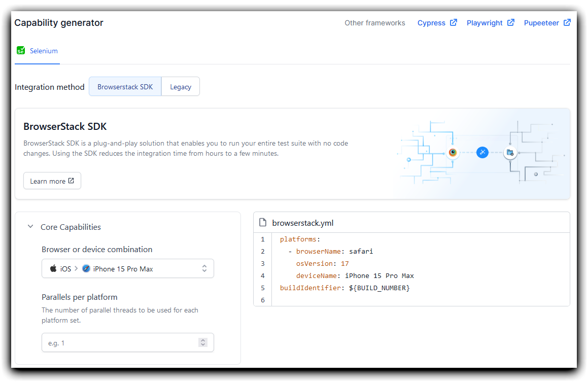Select the Browserstack SDK integration method

[x=125, y=87]
